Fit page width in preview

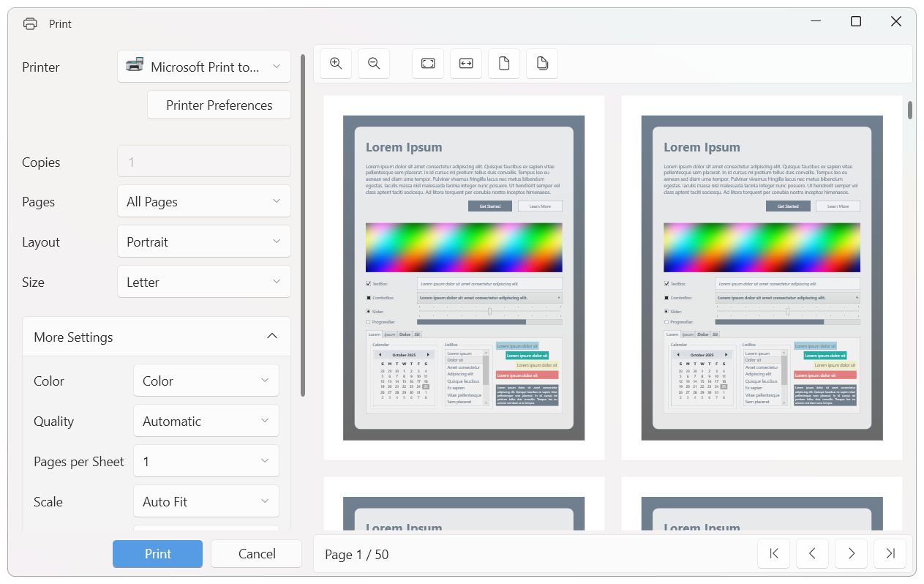pos(466,64)
